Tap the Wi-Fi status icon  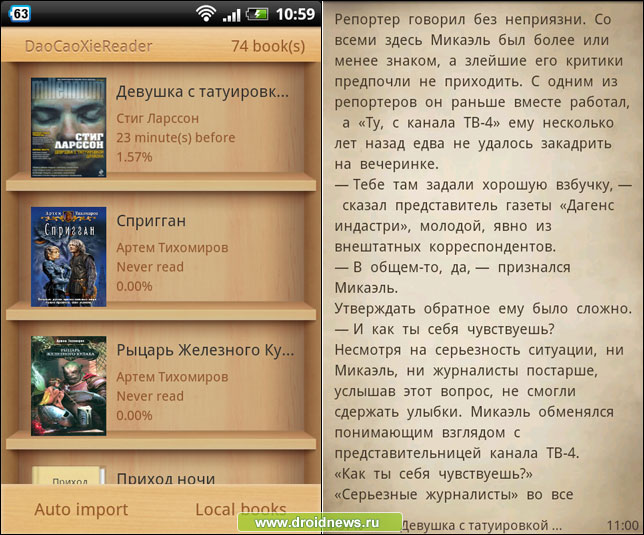207,14
